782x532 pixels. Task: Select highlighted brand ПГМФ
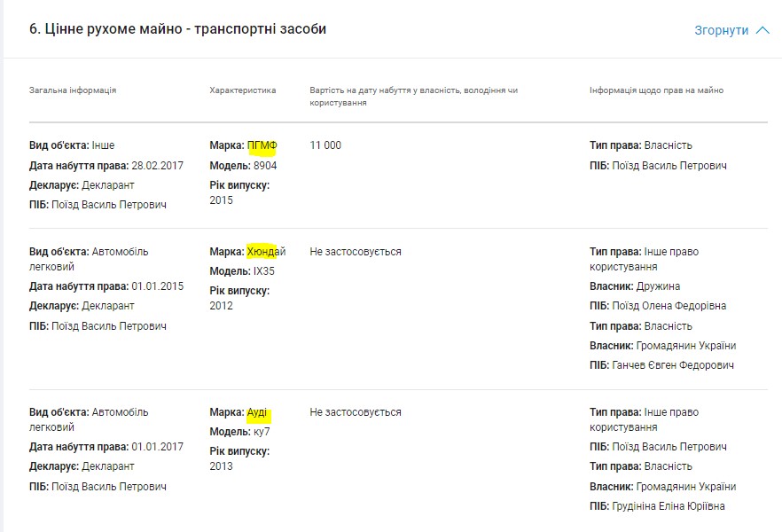pyautogui.click(x=262, y=145)
